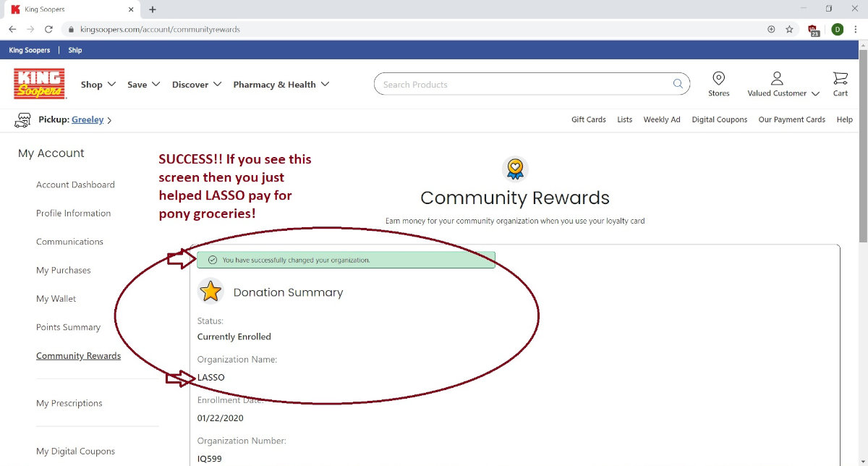This screenshot has width=868, height=466.
Task: Expand the Shop dropdown menu
Action: click(x=98, y=84)
